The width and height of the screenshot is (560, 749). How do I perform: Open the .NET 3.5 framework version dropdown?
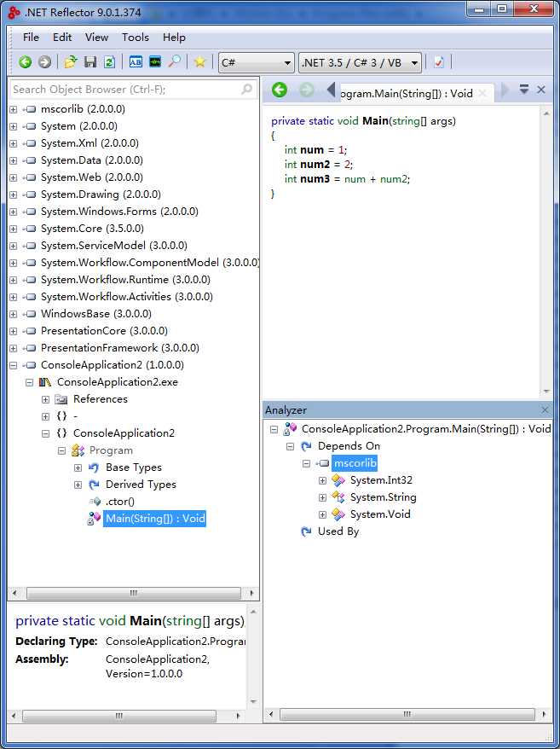361,62
